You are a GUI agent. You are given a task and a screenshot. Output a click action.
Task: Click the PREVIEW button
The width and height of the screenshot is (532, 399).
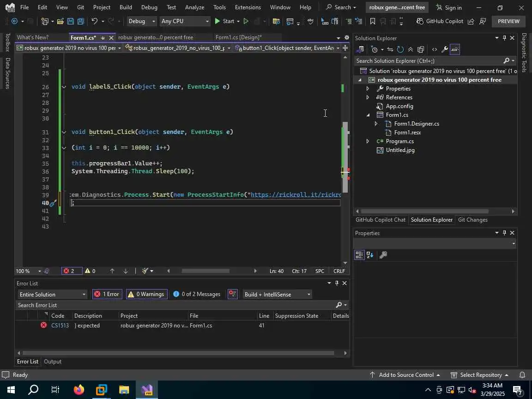(508, 21)
